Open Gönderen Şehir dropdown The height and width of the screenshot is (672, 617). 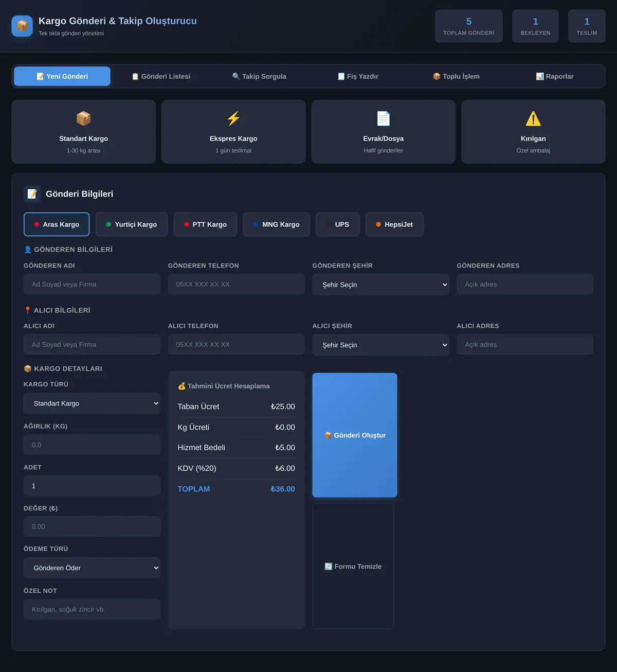[x=380, y=285]
